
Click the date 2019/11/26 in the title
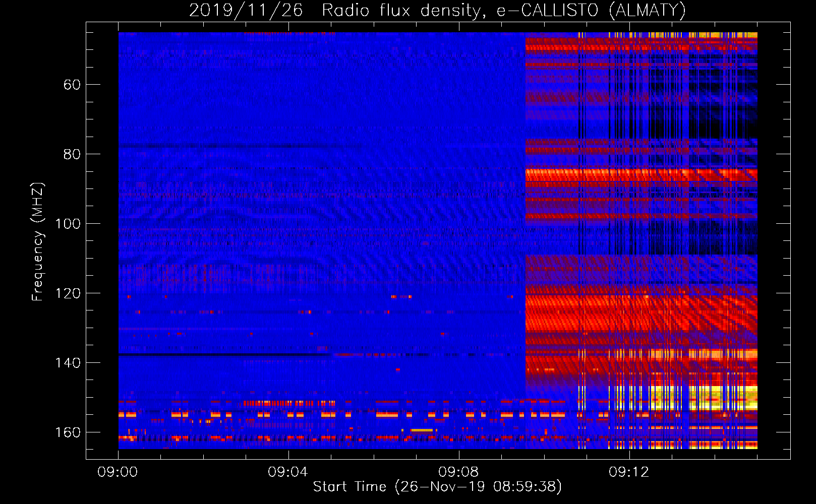coord(246,11)
